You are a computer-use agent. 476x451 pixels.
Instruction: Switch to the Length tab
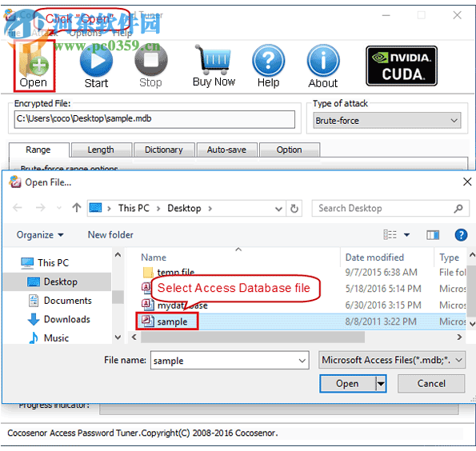[101, 150]
